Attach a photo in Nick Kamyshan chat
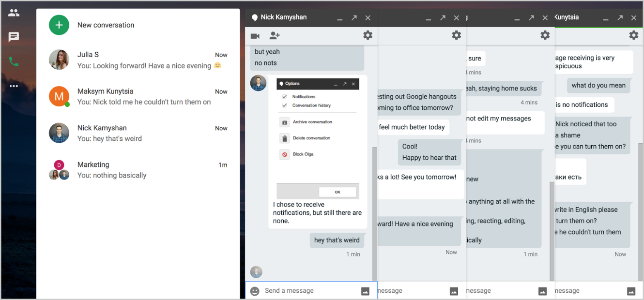This screenshot has width=644, height=300. [x=365, y=291]
